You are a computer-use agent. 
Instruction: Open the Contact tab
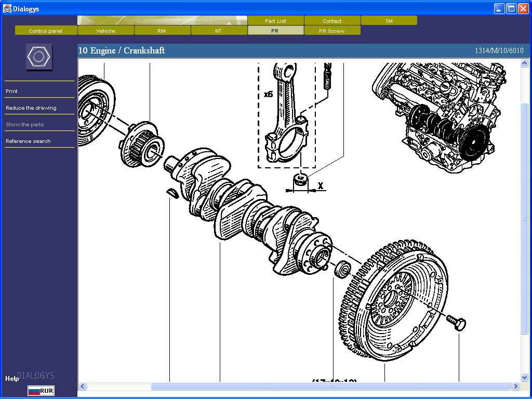tap(332, 21)
